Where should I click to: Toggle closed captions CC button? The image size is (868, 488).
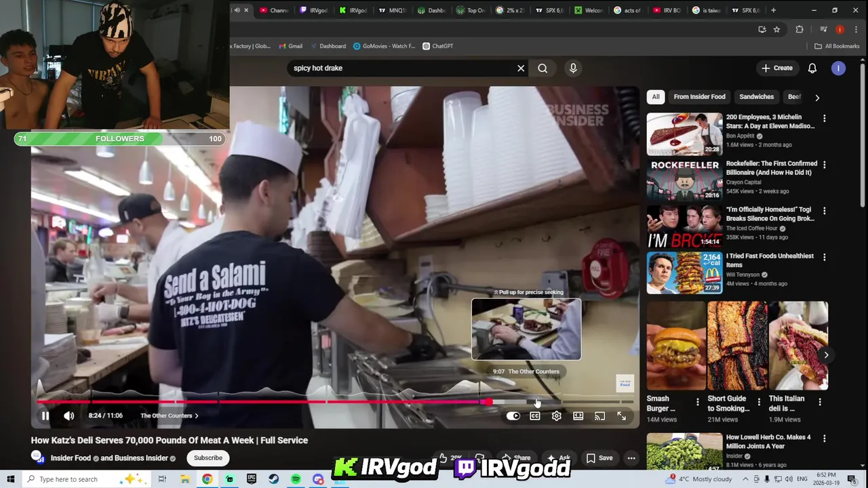tap(535, 416)
